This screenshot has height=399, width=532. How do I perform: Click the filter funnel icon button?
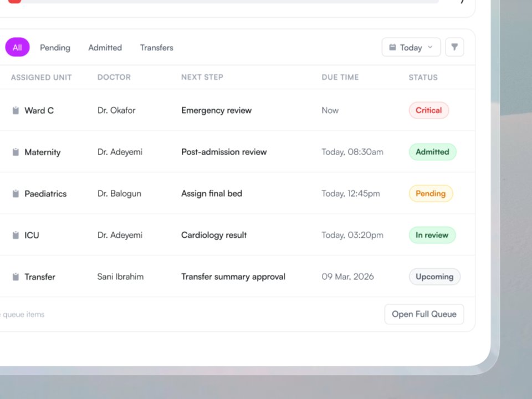click(454, 47)
